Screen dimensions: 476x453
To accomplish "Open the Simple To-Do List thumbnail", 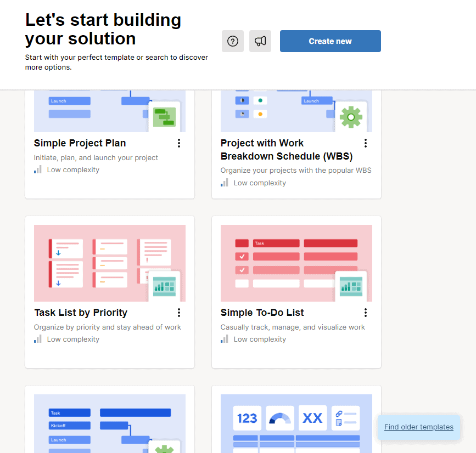I will click(x=296, y=263).
